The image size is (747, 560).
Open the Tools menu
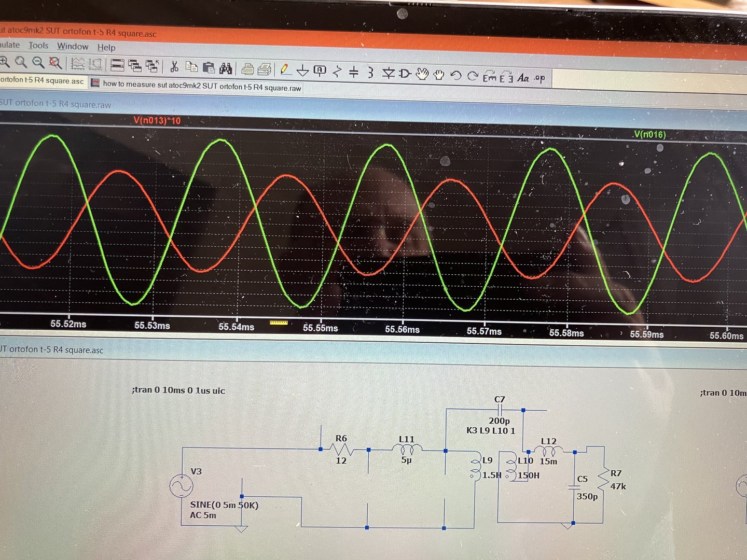38,46
